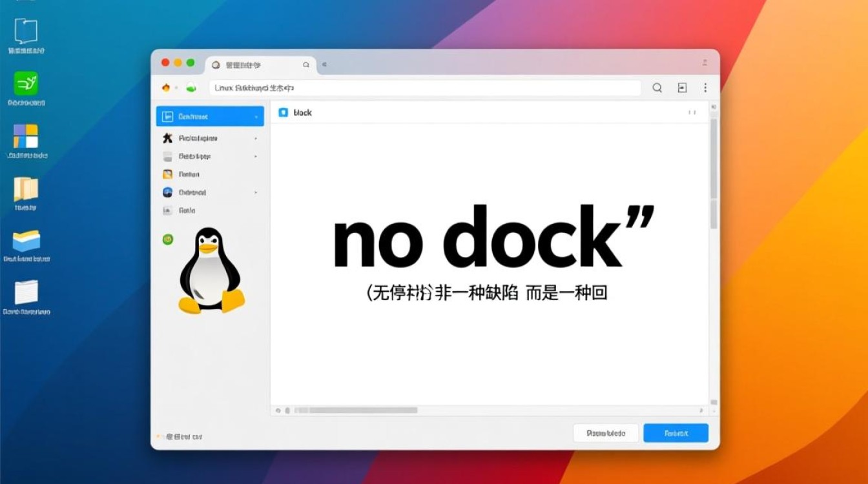Click the green circle icon below sidebar items
Screen dimensions: 868x484
[167, 239]
